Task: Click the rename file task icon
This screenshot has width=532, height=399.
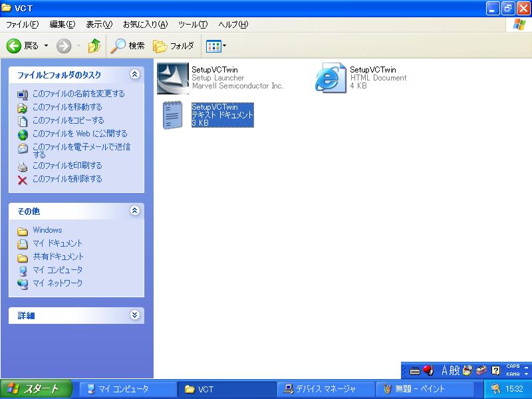Action: [x=23, y=94]
